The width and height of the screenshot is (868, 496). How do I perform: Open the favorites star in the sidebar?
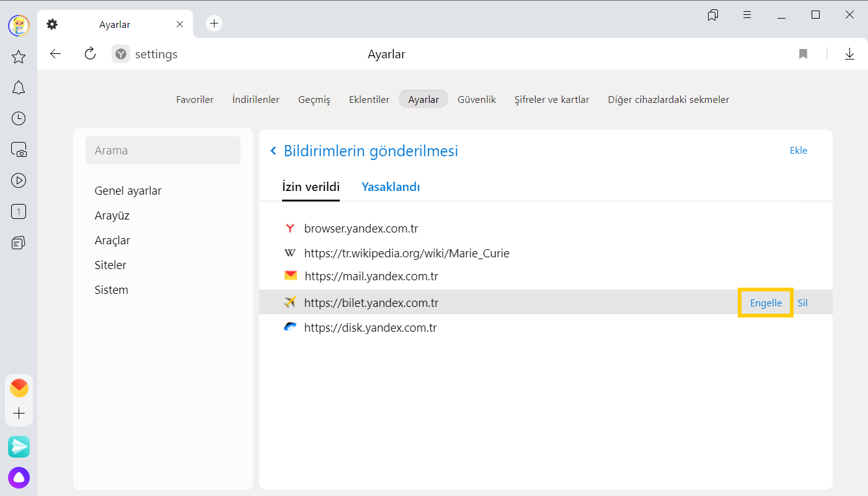[x=19, y=57]
